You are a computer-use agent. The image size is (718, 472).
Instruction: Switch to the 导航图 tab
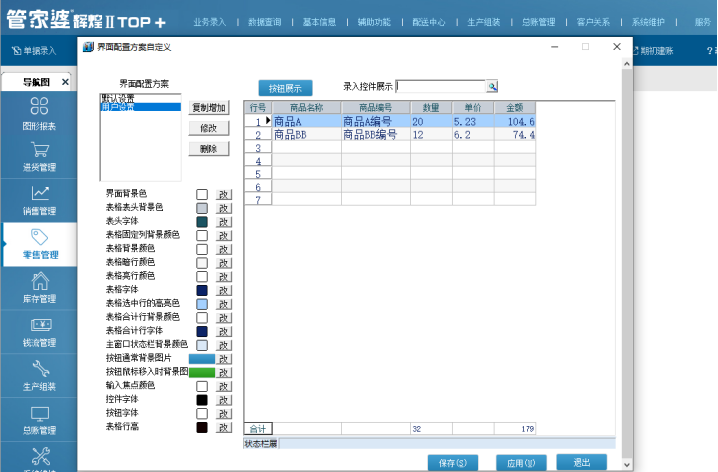click(x=36, y=82)
